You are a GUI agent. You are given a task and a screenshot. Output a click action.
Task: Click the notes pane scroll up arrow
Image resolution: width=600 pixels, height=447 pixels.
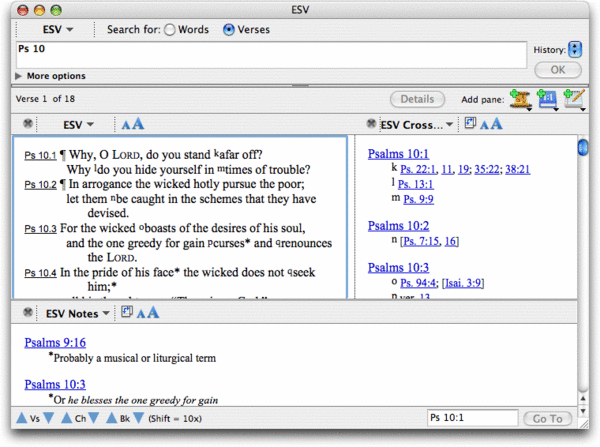point(583,399)
